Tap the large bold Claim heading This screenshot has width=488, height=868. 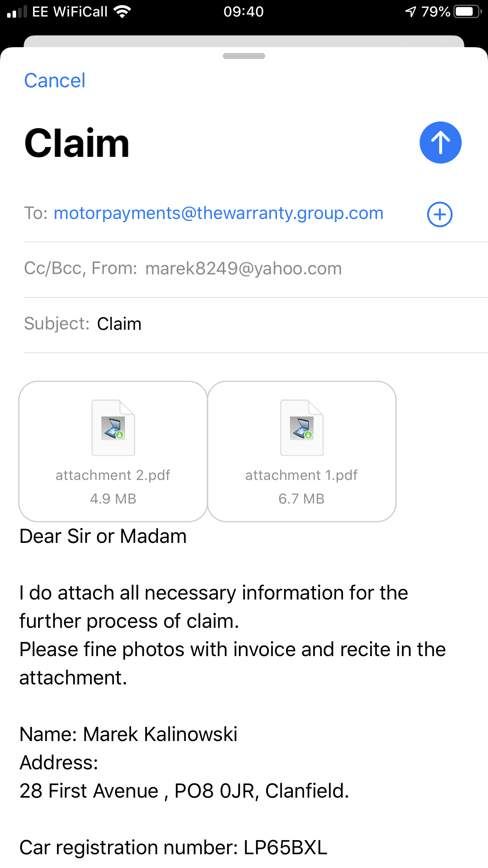pyautogui.click(x=77, y=143)
